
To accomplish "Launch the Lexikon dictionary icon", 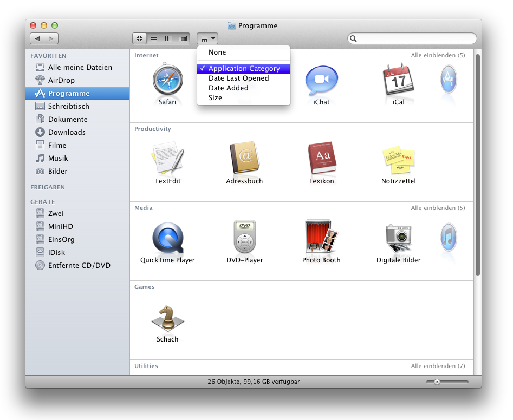I will point(322,159).
